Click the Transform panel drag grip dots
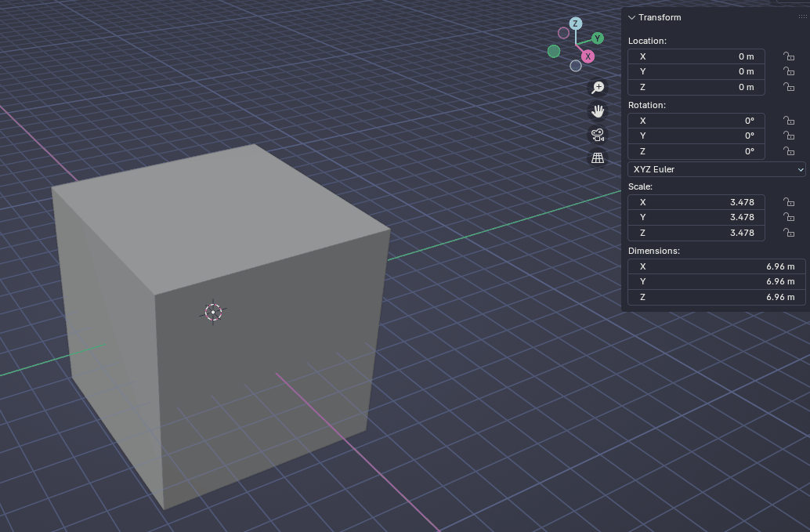 pos(802,17)
